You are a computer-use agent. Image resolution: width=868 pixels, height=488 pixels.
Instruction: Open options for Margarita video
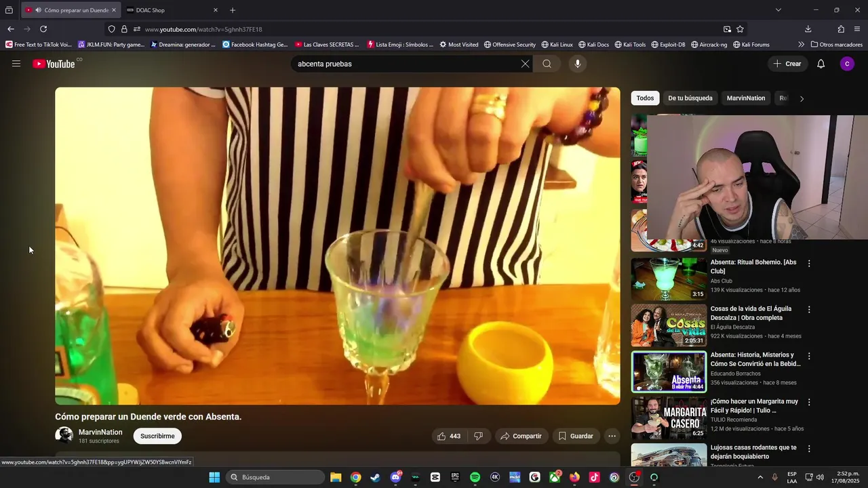tap(809, 403)
